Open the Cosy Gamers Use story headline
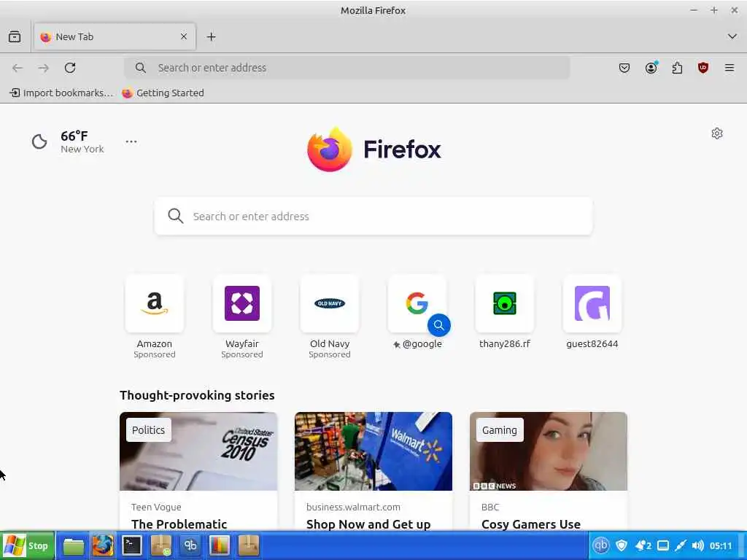Image resolution: width=747 pixels, height=560 pixels. point(531,524)
